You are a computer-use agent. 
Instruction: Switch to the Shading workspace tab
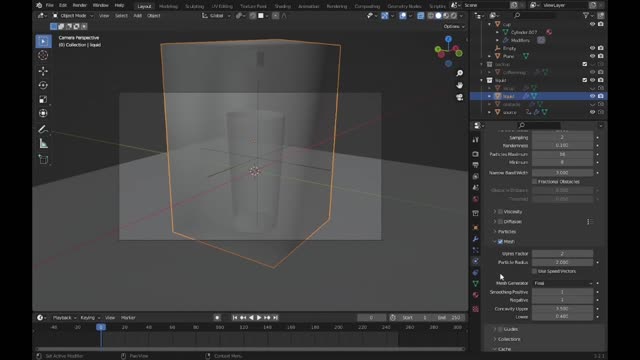(282, 6)
